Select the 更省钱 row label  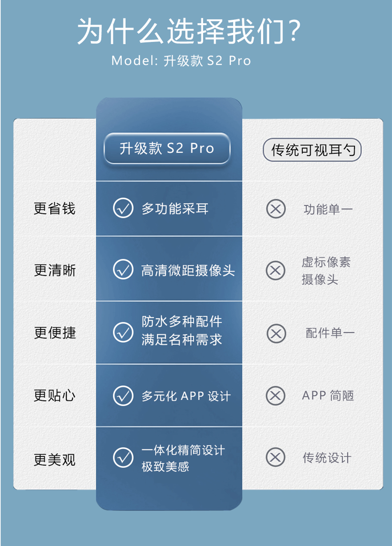tap(55, 208)
